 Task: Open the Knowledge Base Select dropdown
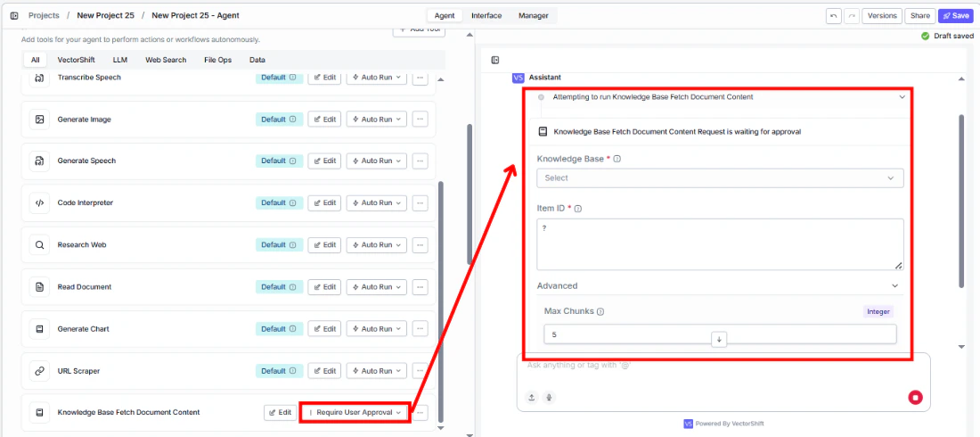pos(720,177)
